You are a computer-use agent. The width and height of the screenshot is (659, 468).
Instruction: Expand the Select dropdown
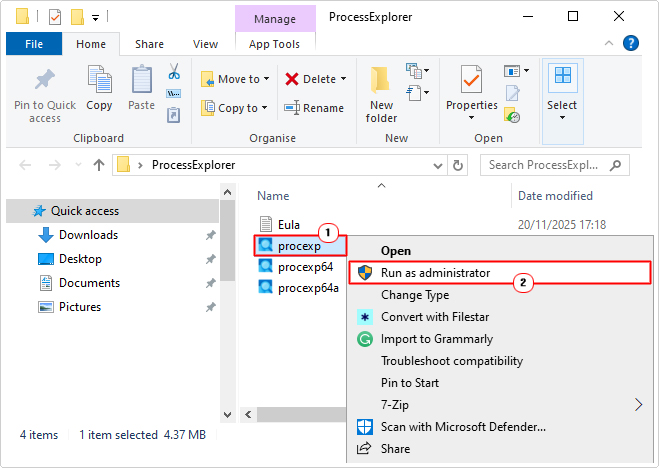(562, 101)
